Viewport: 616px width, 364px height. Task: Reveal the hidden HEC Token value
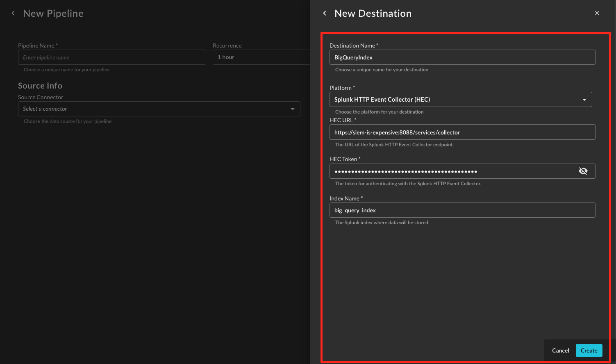[583, 171]
